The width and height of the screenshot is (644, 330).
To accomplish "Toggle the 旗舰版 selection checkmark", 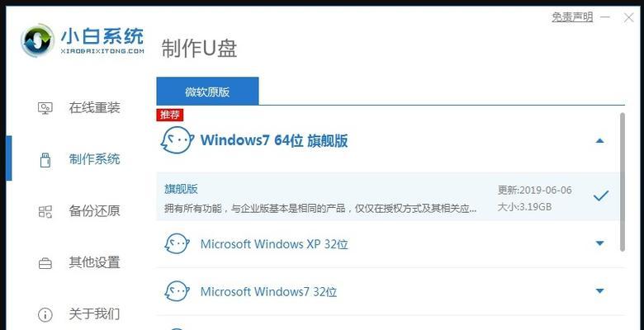I will [601, 196].
